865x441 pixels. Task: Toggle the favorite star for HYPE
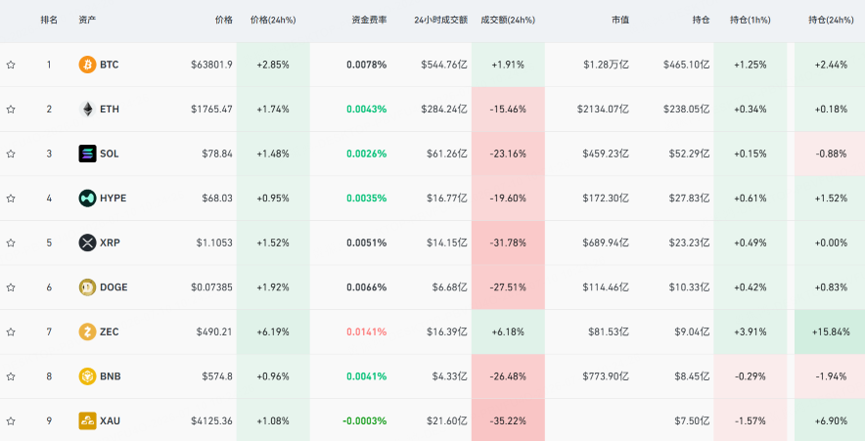tap(10, 198)
